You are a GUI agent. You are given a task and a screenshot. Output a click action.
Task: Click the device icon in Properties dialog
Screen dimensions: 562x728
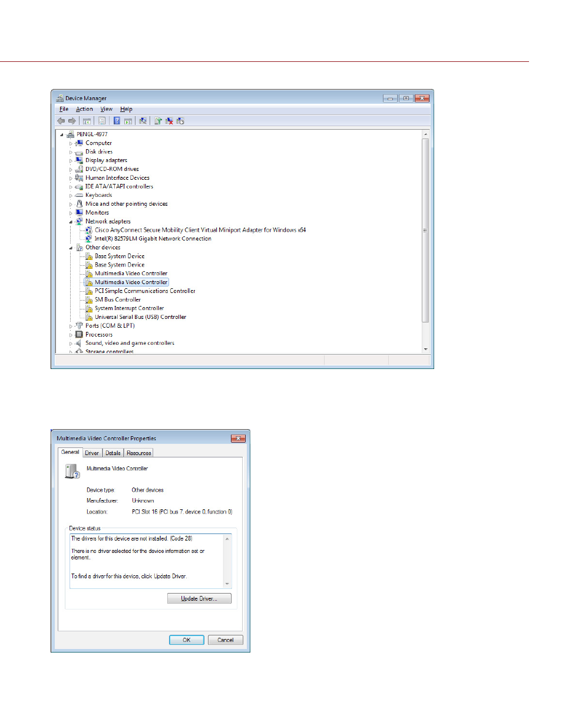tap(72, 471)
